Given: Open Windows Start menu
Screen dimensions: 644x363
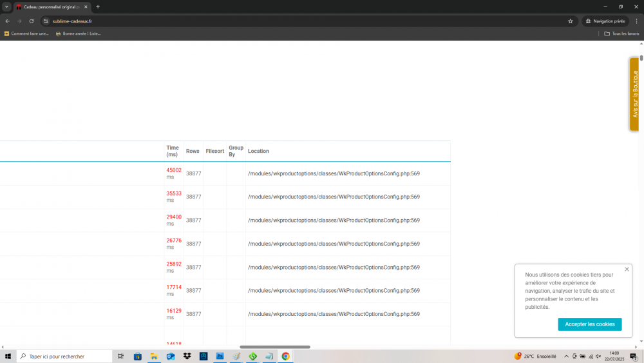Looking at the screenshot, I should pos(8,357).
